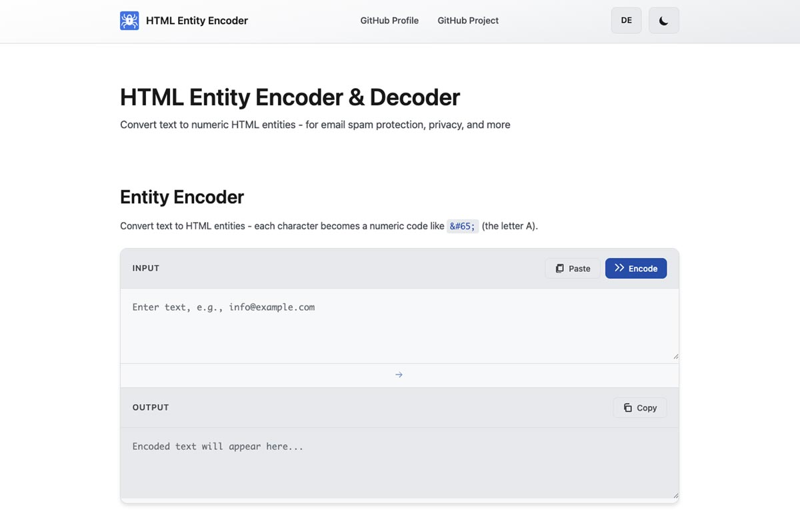Click the spider logo icon in the header

129,20
